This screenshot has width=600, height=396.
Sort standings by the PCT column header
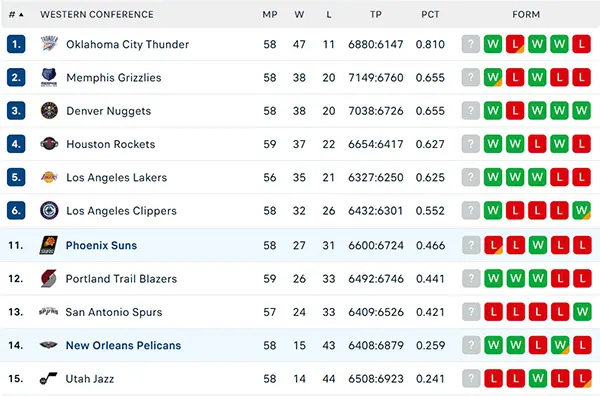point(430,15)
